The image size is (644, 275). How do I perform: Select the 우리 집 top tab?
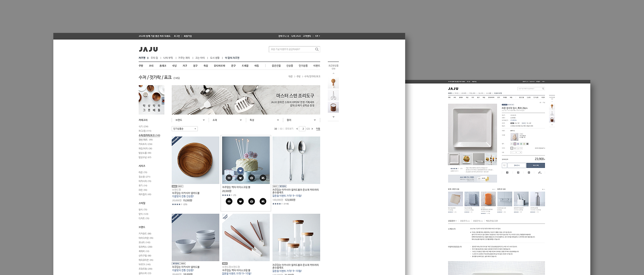154,58
